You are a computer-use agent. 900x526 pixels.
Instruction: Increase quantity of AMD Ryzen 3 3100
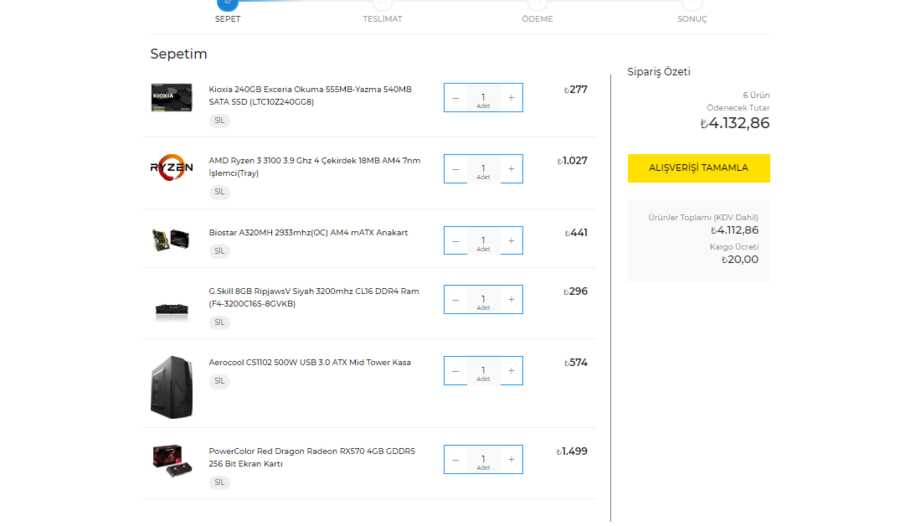click(x=511, y=169)
